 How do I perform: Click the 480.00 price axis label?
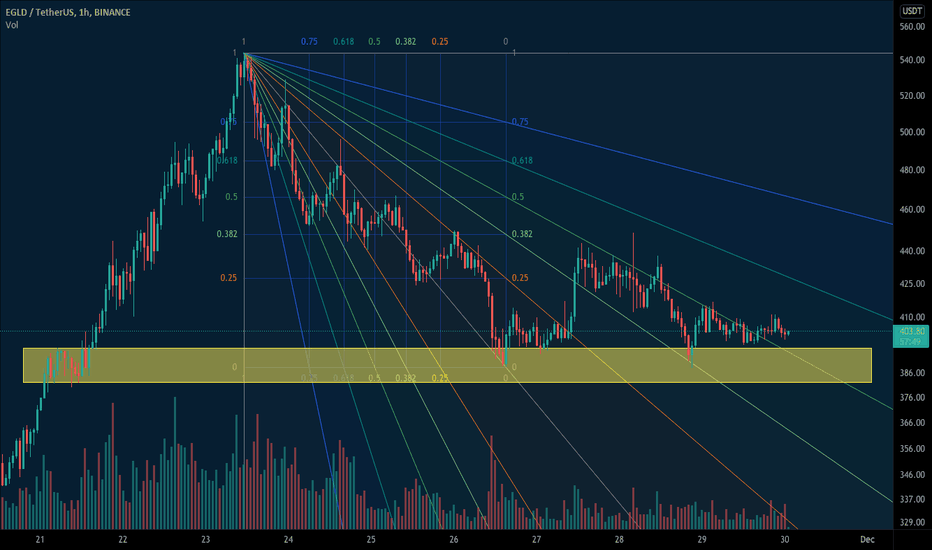(x=912, y=170)
